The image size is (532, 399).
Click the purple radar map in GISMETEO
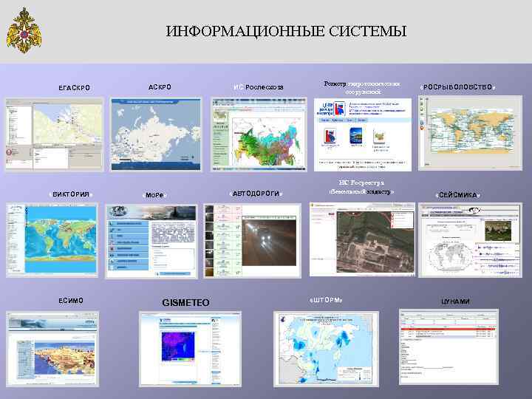tap(178, 347)
